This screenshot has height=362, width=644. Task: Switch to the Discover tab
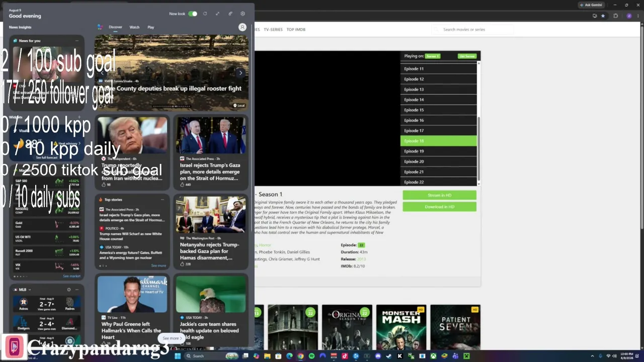tap(115, 27)
